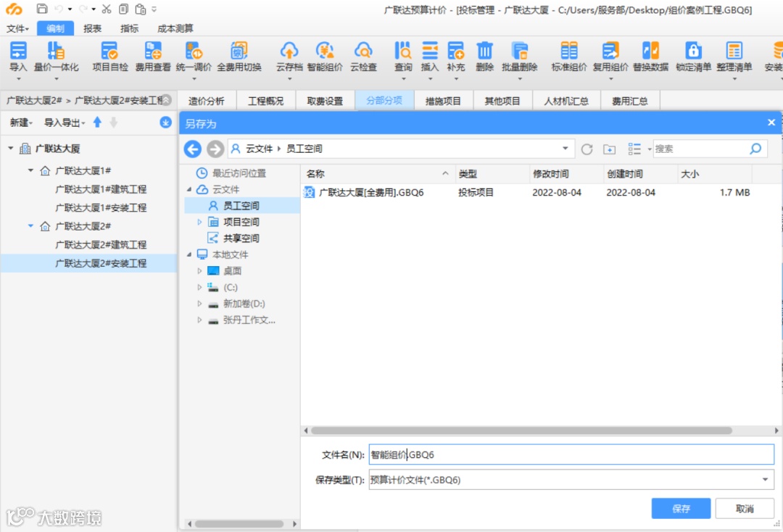The image size is (783, 532).
Task: Open 新建 dropdown in left panel
Action: coord(21,122)
